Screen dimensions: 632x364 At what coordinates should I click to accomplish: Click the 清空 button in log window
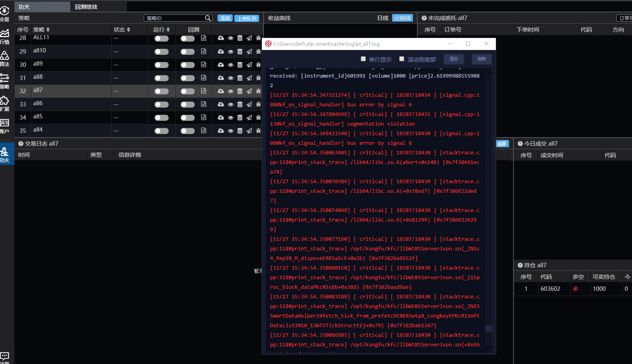[x=454, y=59]
